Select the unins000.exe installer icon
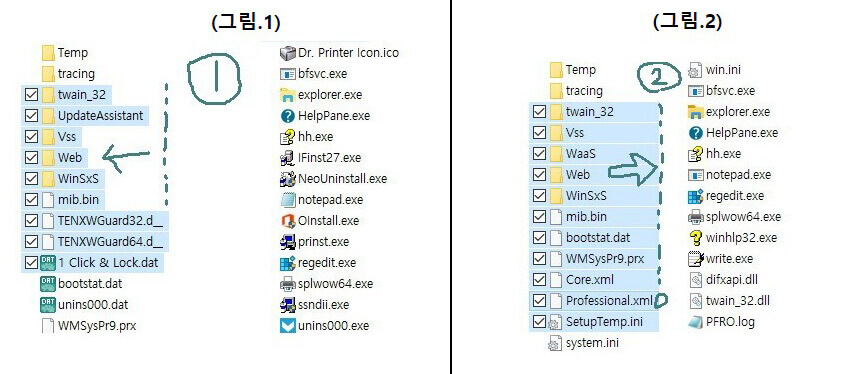The height and width of the screenshot is (374, 854). coord(287,326)
